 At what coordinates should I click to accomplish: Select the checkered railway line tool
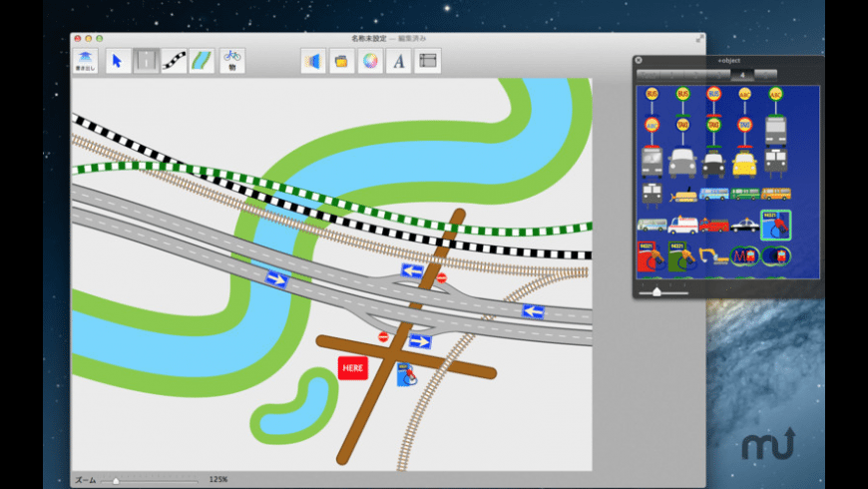point(175,61)
